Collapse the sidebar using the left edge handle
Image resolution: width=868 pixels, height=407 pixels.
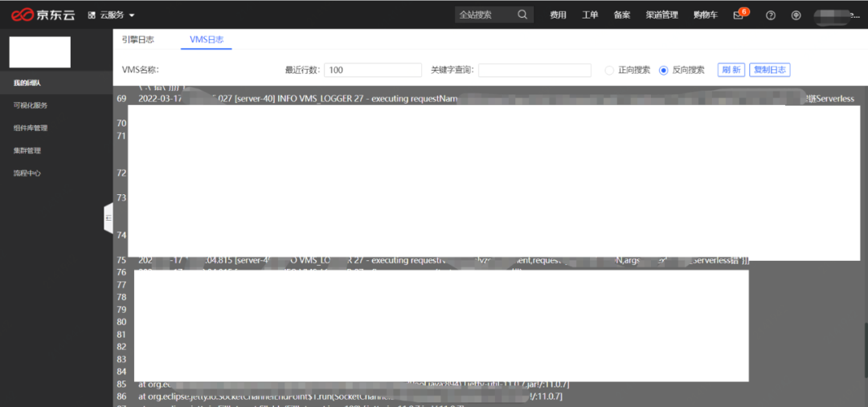tap(108, 218)
